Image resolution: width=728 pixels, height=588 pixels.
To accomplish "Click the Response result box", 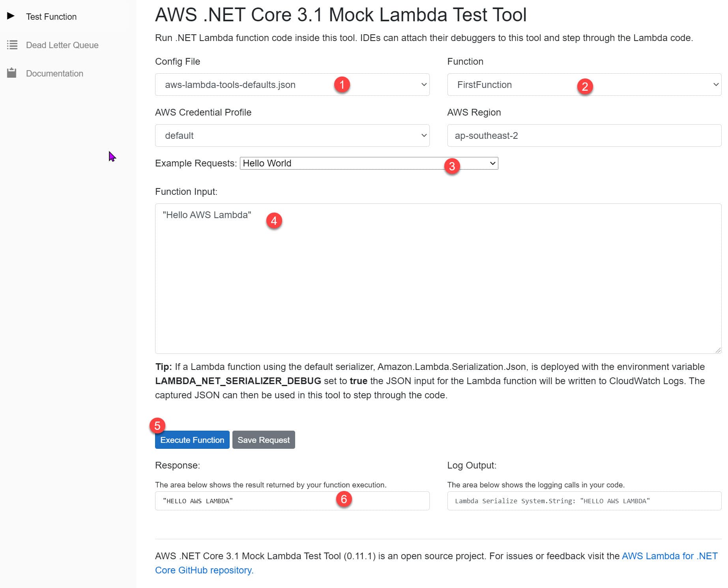I will (292, 501).
